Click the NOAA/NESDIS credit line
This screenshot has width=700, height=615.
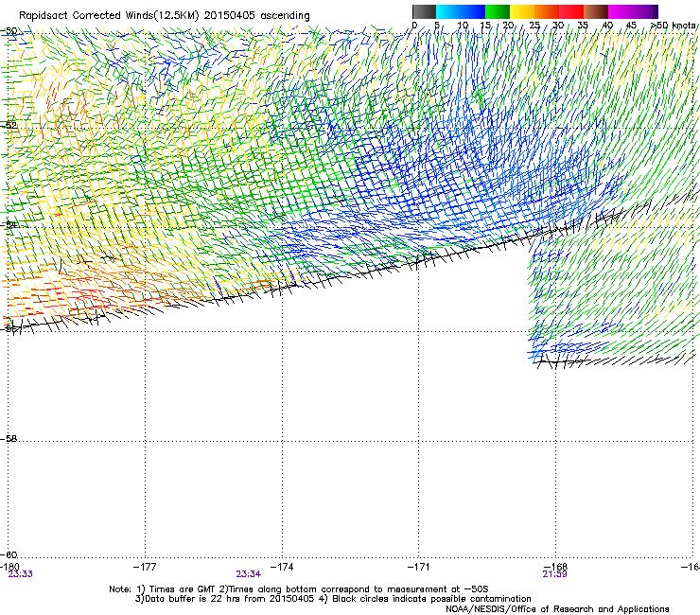557,609
